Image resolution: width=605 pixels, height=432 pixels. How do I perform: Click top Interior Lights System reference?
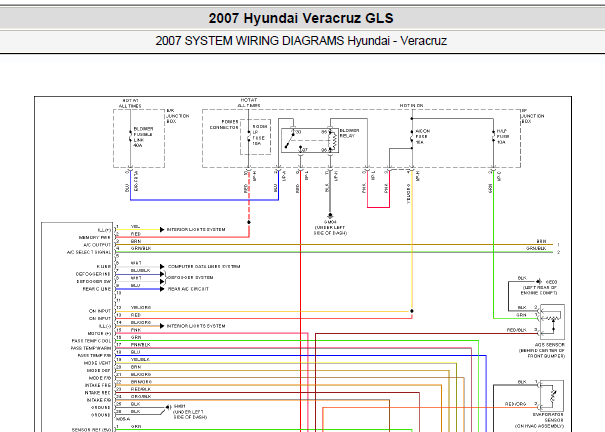(x=196, y=230)
